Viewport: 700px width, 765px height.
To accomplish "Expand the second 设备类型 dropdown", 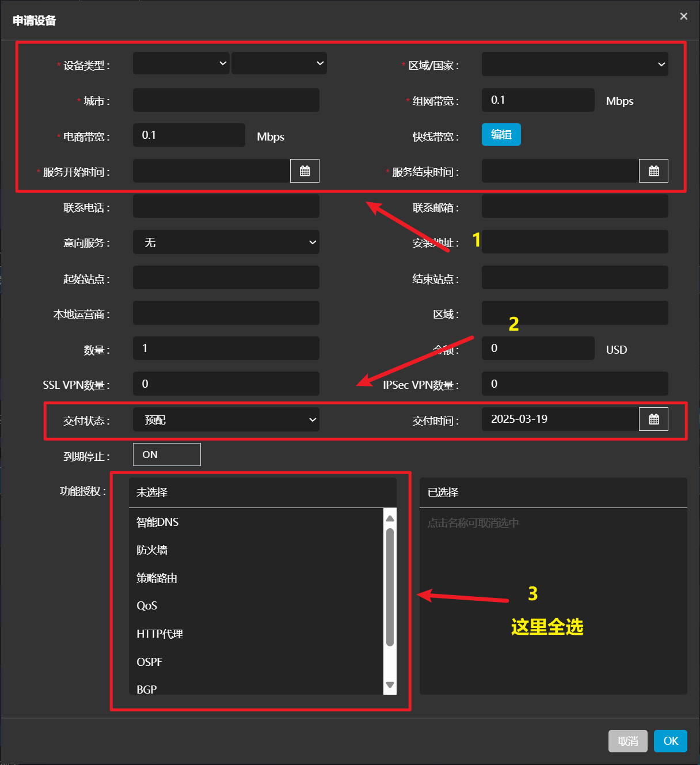I will (x=279, y=63).
